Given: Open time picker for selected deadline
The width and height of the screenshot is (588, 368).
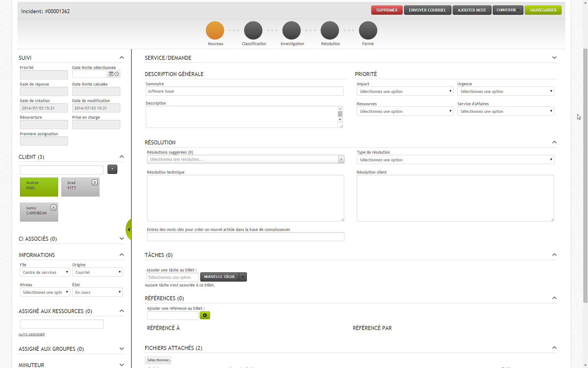Looking at the screenshot, I should click(x=117, y=74).
